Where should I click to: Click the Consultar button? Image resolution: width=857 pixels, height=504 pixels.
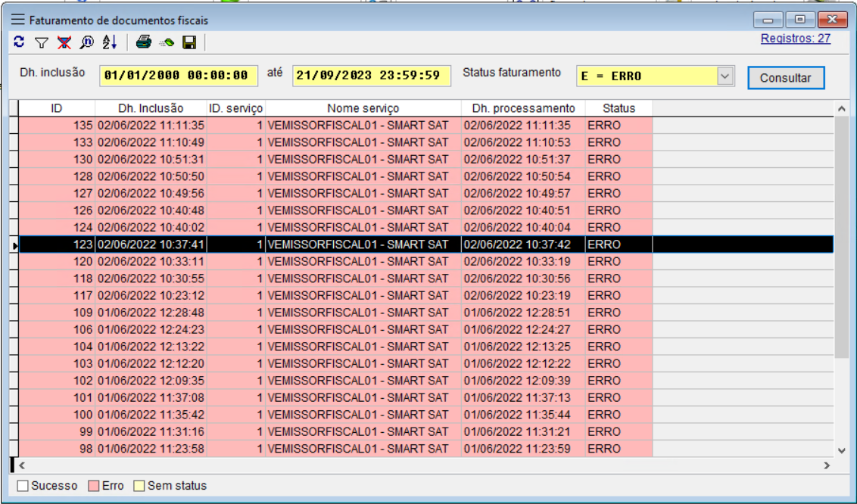pyautogui.click(x=785, y=77)
